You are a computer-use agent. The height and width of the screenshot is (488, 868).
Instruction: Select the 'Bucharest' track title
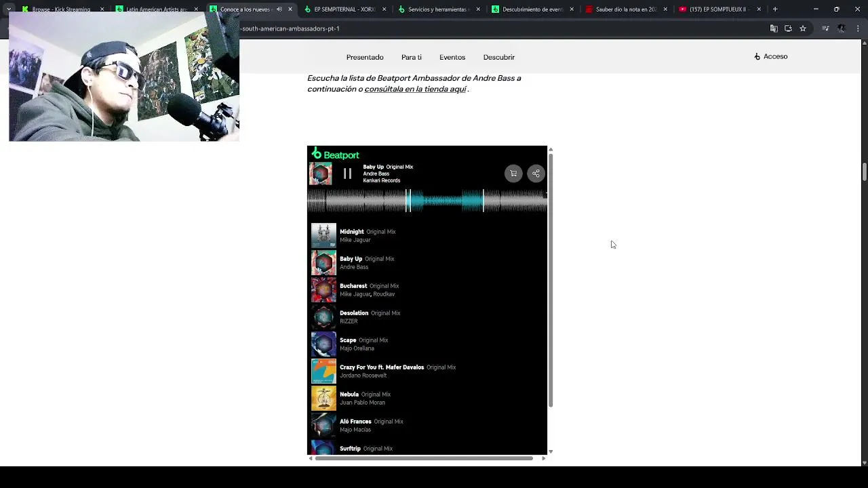353,286
